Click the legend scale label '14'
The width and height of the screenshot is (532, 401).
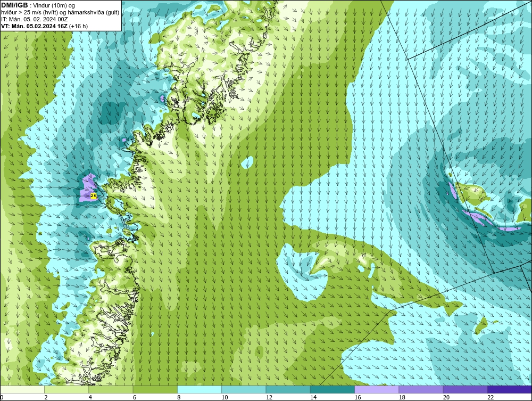[x=313, y=397]
